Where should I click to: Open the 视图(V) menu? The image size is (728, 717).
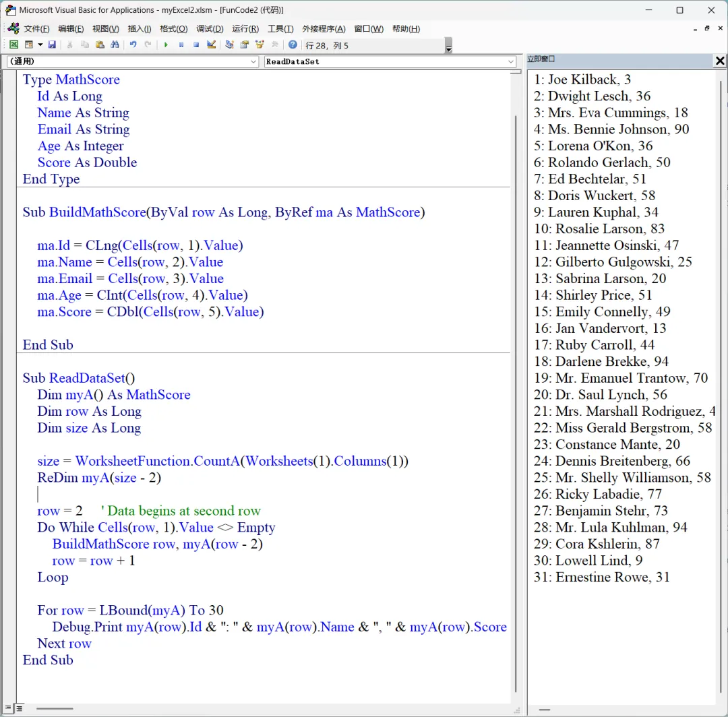pos(105,29)
